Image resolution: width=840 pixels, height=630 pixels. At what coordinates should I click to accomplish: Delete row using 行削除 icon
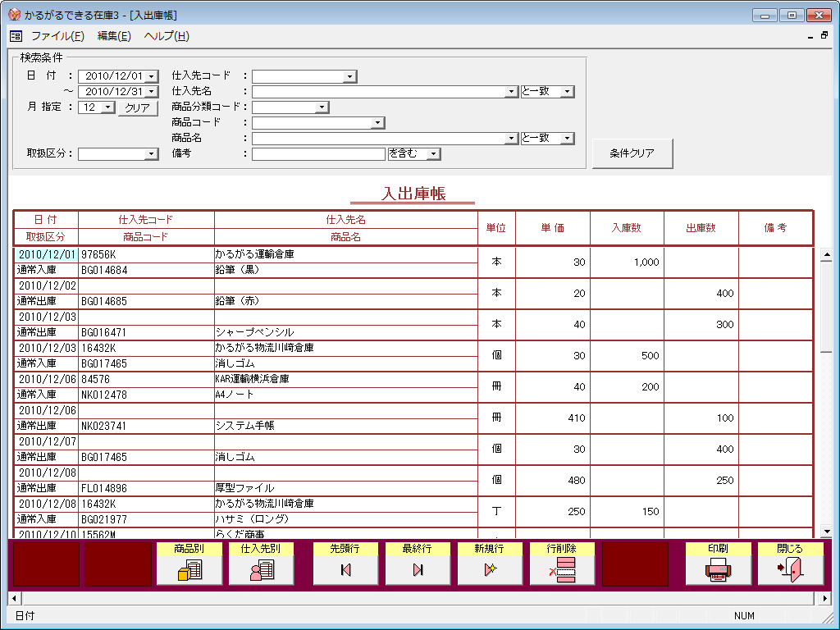point(562,564)
